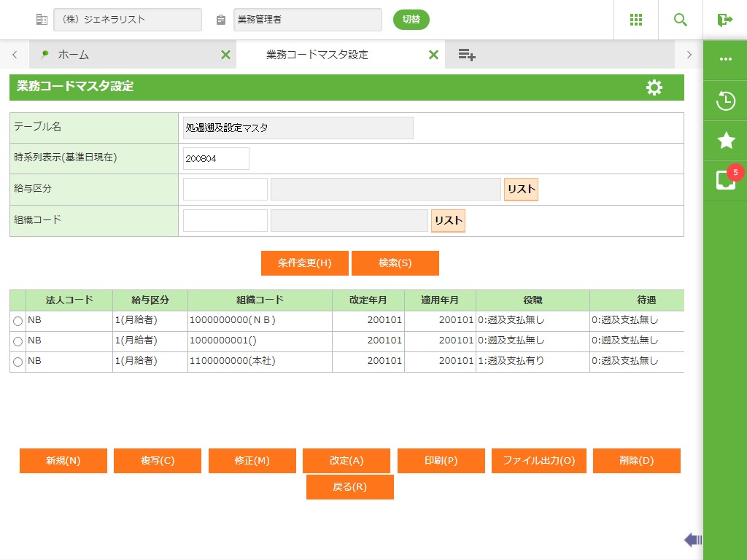
Task: Click the settings gear icon in header
Action: pos(654,87)
